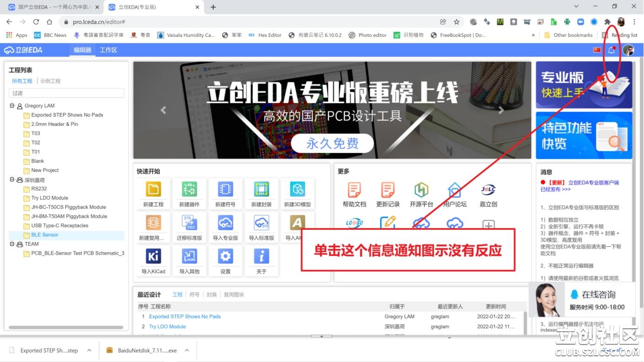Open the BBC News bookmark

[50, 35]
